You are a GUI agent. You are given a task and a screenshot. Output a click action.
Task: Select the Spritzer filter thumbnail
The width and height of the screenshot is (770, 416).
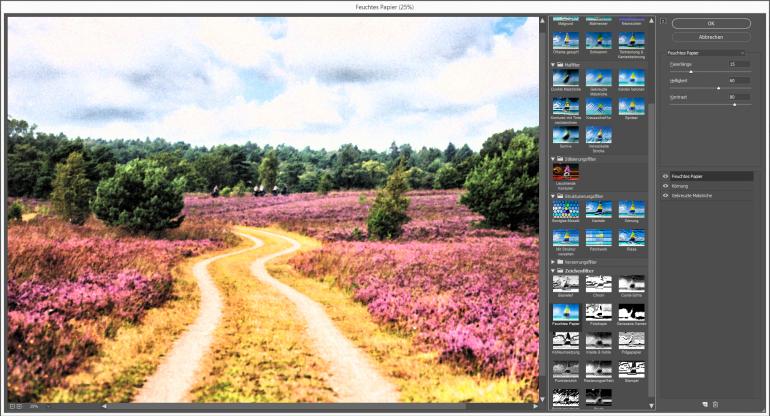pos(632,106)
